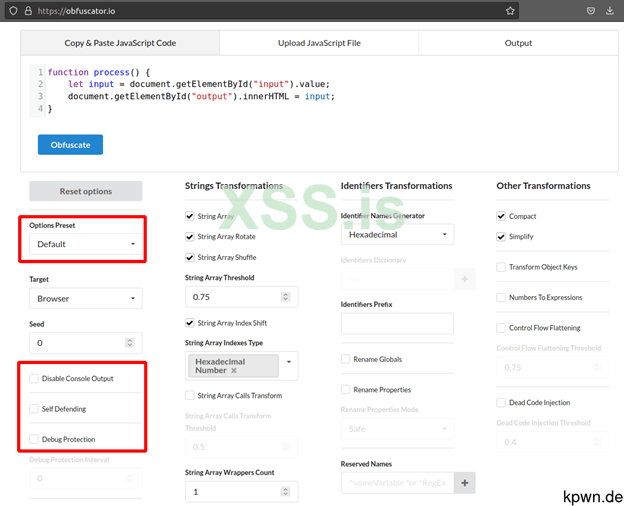
Task: Toggle Disable Console Output checkbox
Action: (34, 379)
